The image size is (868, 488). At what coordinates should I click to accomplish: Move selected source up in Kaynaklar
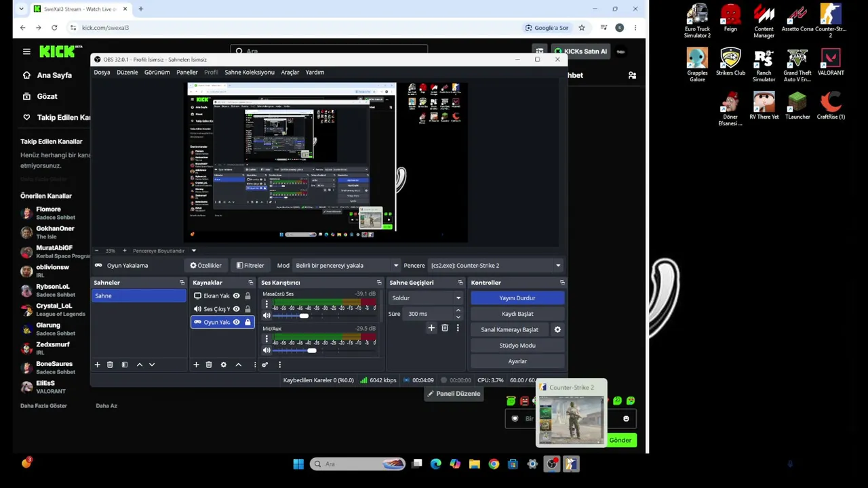tap(238, 365)
